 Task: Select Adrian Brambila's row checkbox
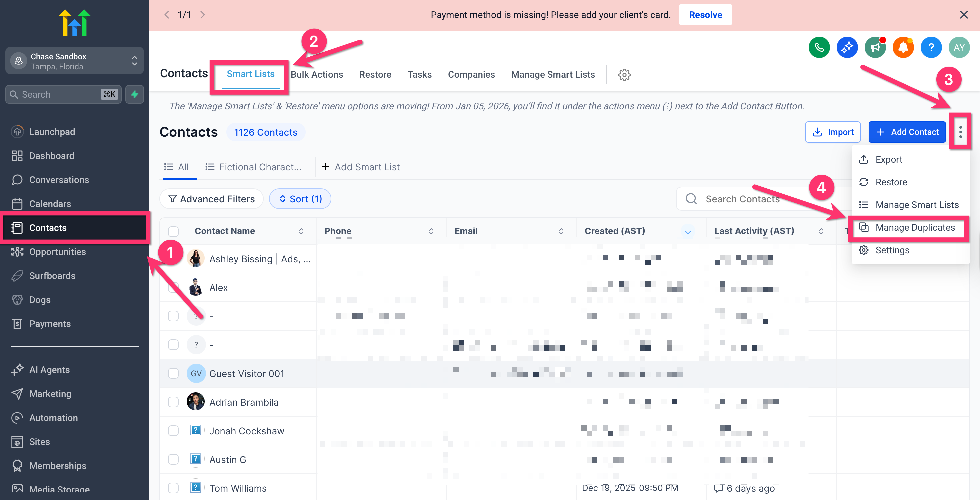[173, 402]
